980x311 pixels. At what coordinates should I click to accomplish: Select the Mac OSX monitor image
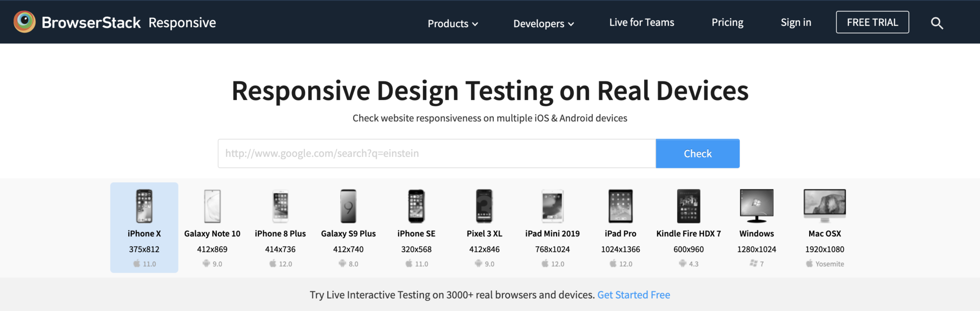[x=824, y=206]
